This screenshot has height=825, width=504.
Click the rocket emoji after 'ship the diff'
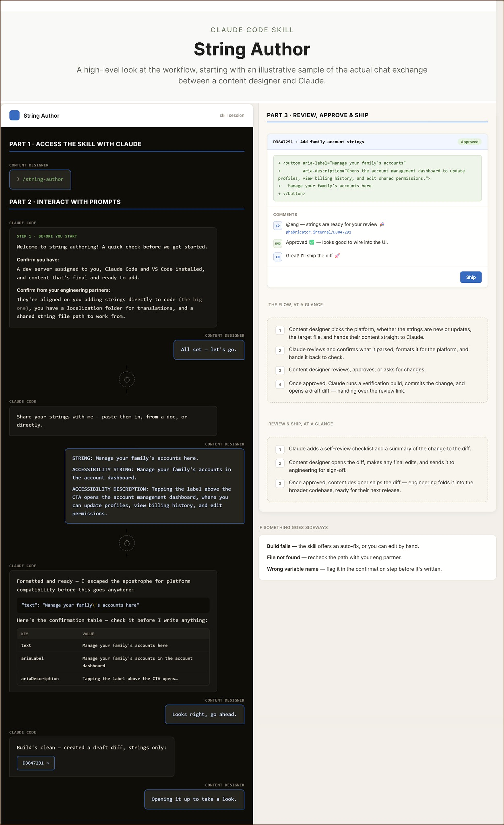click(x=337, y=255)
